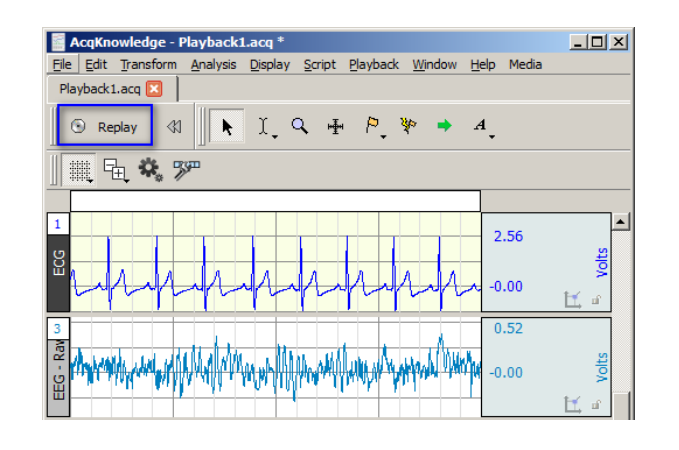
Task: Click the rewind double-arrow button
Action: pyautogui.click(x=174, y=127)
